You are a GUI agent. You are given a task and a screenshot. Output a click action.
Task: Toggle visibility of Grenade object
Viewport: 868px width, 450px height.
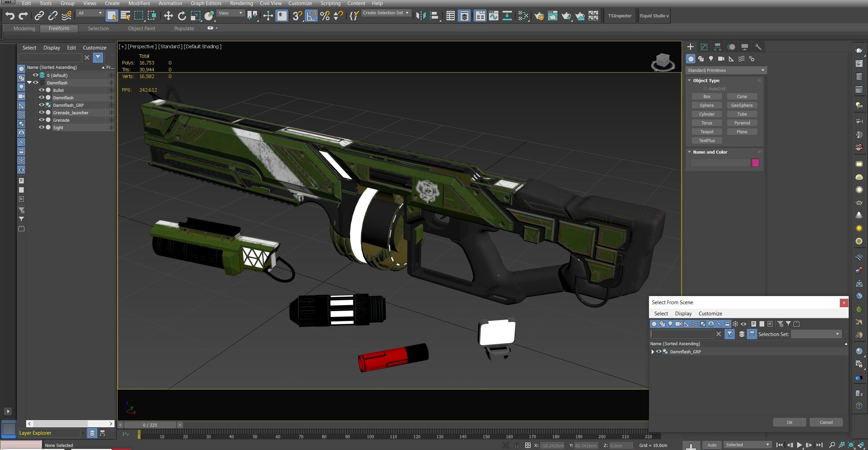tap(42, 120)
